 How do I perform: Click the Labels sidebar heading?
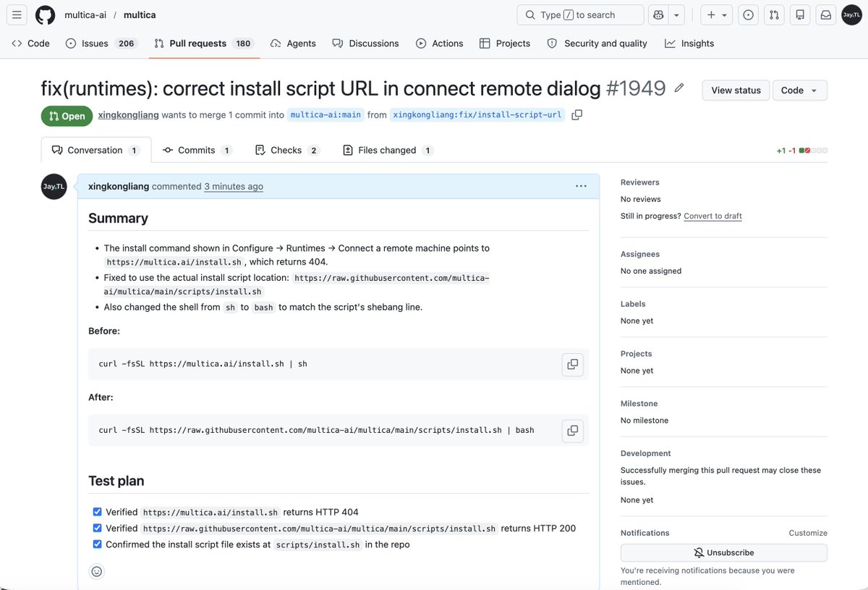633,304
